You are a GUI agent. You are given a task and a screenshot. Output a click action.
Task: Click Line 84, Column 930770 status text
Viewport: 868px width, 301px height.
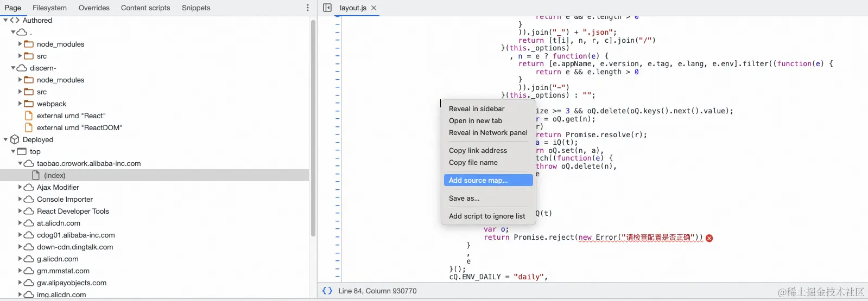pyautogui.click(x=377, y=291)
